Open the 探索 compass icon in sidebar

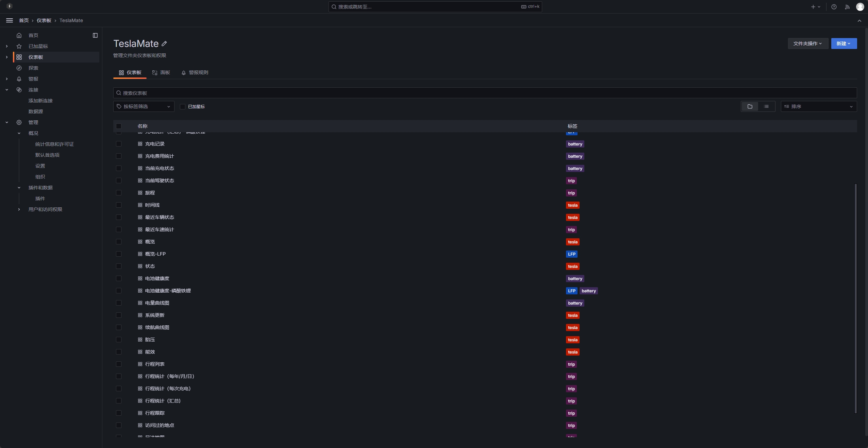tap(19, 68)
